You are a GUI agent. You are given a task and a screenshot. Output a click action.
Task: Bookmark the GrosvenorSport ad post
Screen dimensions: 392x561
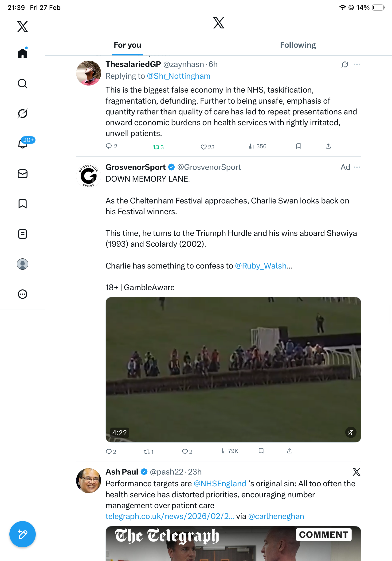pos(261,451)
